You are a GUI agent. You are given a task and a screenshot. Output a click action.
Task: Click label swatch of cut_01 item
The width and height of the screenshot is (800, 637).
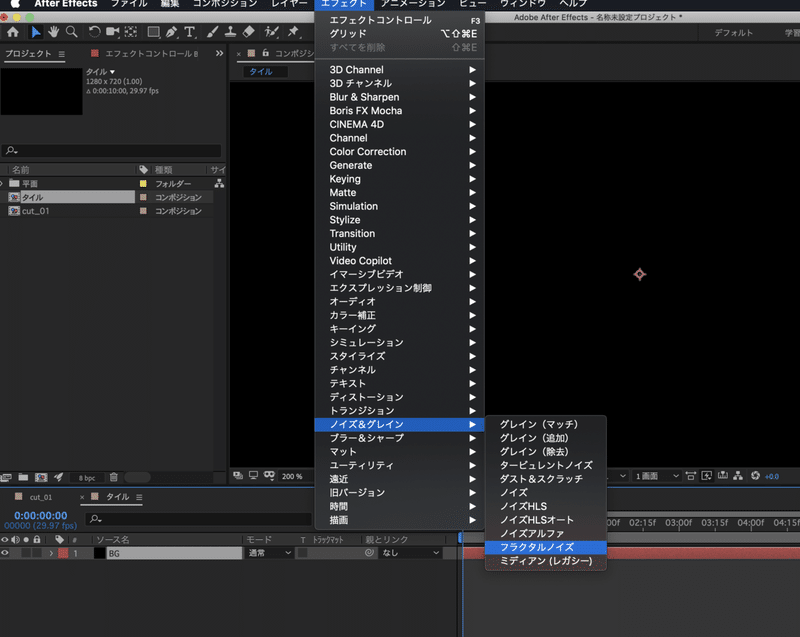click(x=143, y=211)
